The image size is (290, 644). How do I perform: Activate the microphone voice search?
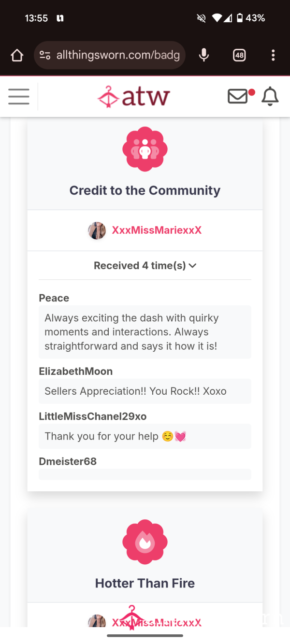coord(204,55)
